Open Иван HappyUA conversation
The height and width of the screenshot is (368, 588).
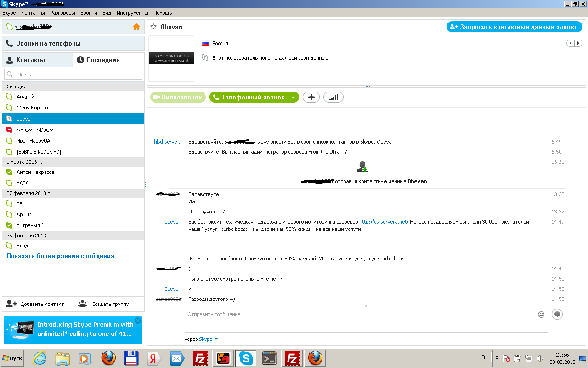[73, 141]
